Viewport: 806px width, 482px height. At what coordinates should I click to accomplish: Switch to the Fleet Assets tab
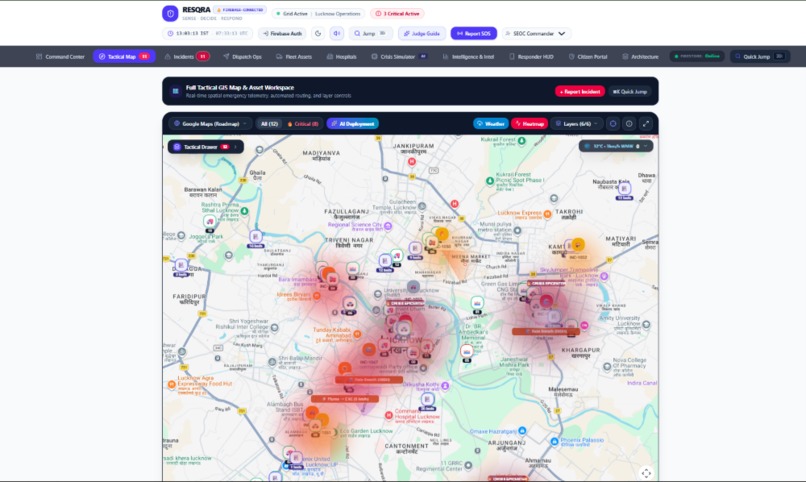[294, 57]
